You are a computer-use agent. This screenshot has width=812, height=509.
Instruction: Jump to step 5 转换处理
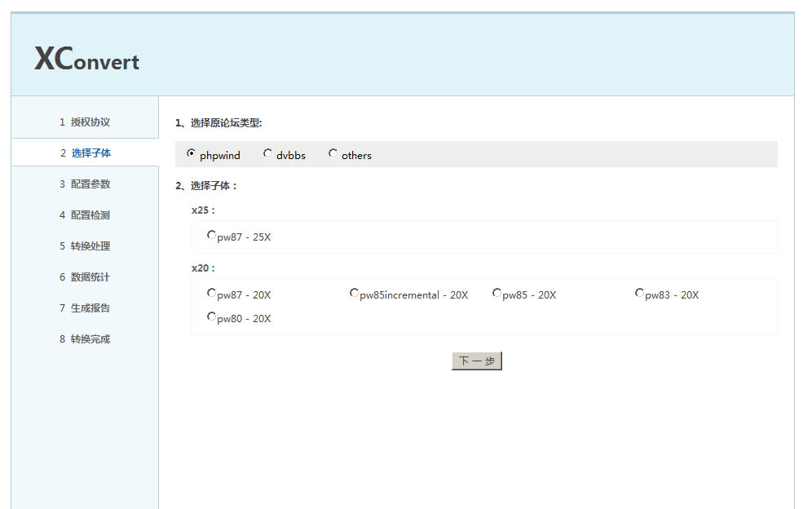pyautogui.click(x=85, y=246)
